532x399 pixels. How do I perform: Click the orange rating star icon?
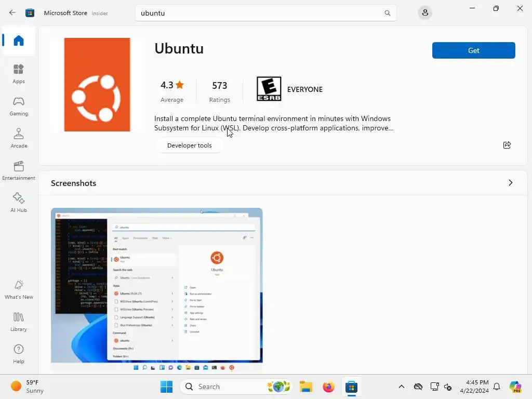[x=180, y=85]
